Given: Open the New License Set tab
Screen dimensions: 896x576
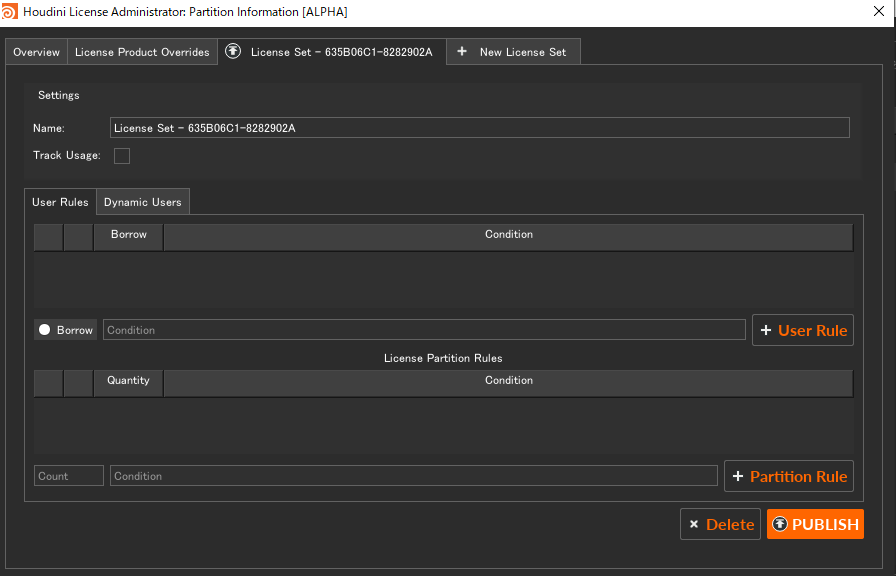Looking at the screenshot, I should point(513,52).
